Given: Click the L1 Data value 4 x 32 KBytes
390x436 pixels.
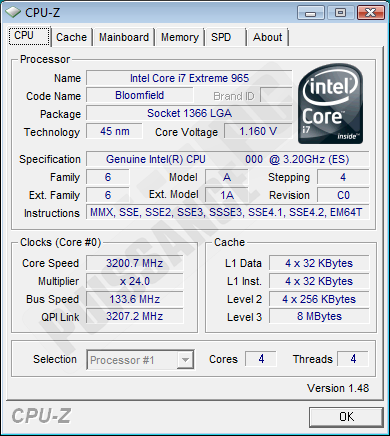Looking at the screenshot, I should tap(319, 263).
